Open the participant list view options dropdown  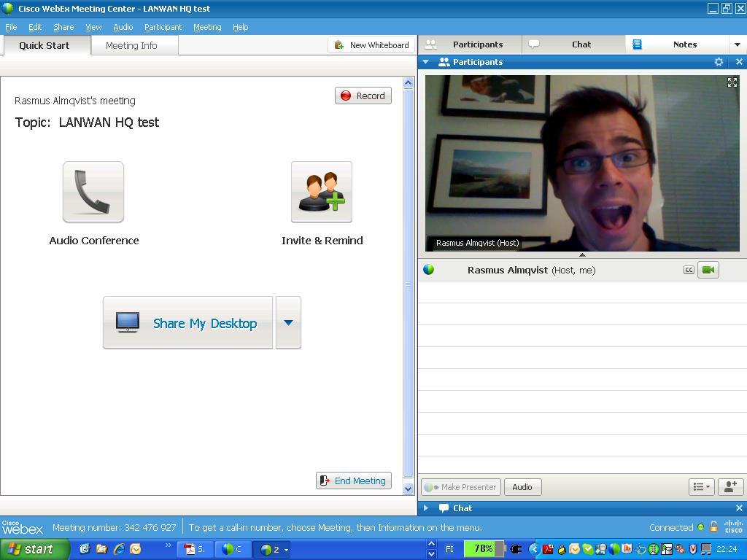(x=701, y=486)
